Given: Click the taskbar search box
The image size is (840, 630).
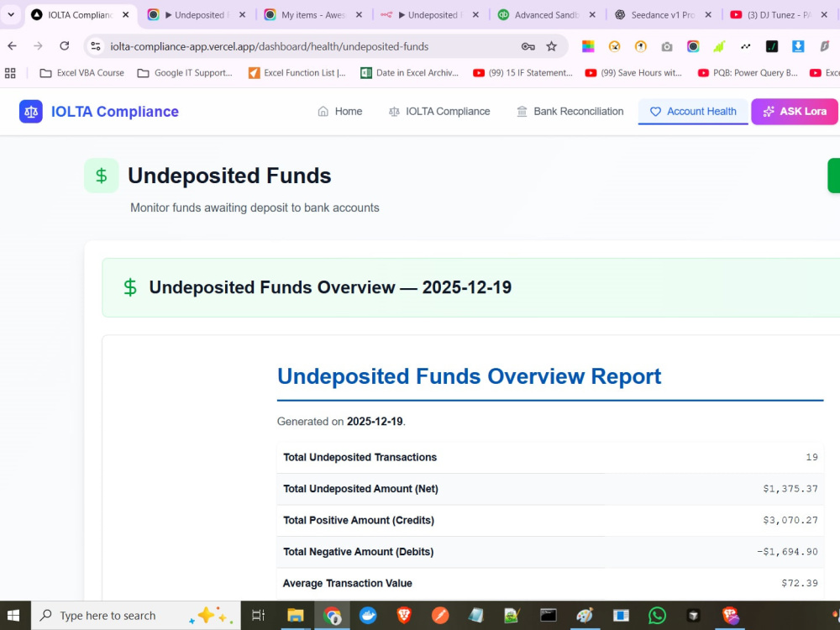Looking at the screenshot, I should coord(136,616).
